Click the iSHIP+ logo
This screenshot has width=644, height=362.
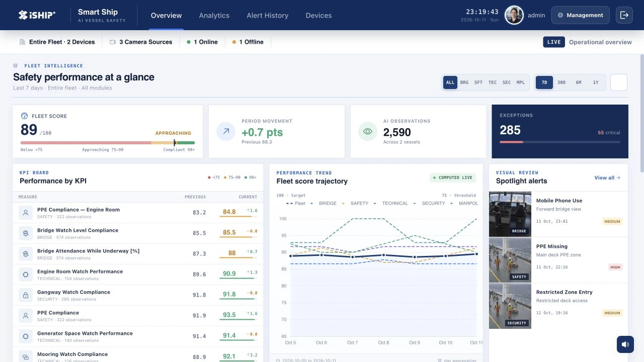37,15
